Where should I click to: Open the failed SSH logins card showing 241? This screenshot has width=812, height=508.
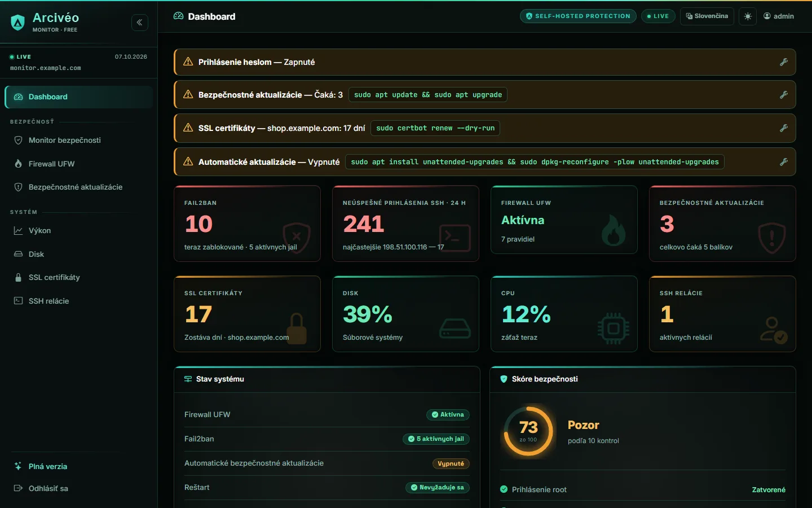pos(405,224)
